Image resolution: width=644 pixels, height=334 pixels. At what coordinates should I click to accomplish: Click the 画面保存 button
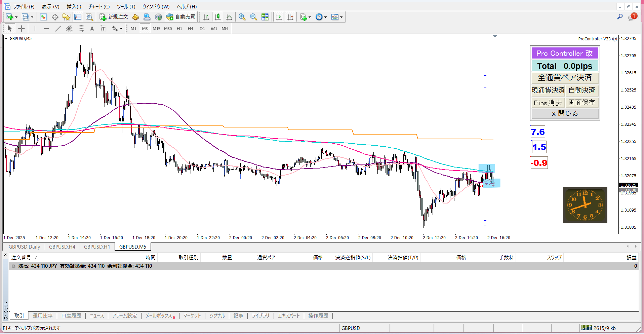click(582, 103)
